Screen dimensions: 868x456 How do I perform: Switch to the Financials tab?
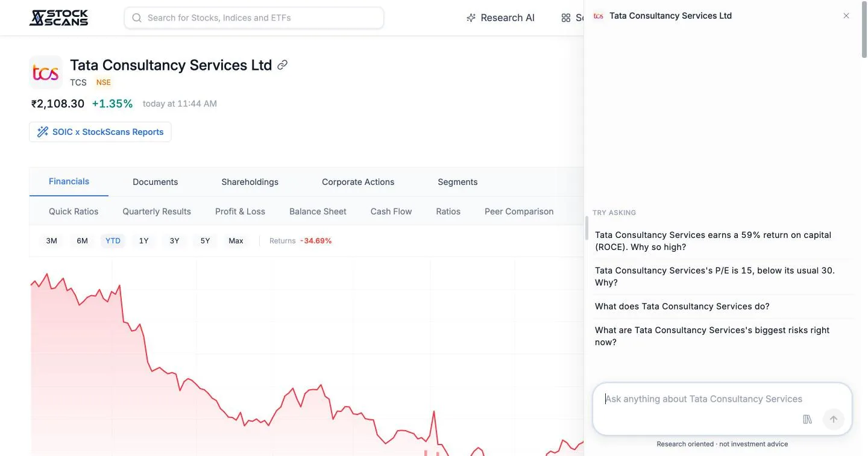click(x=69, y=181)
